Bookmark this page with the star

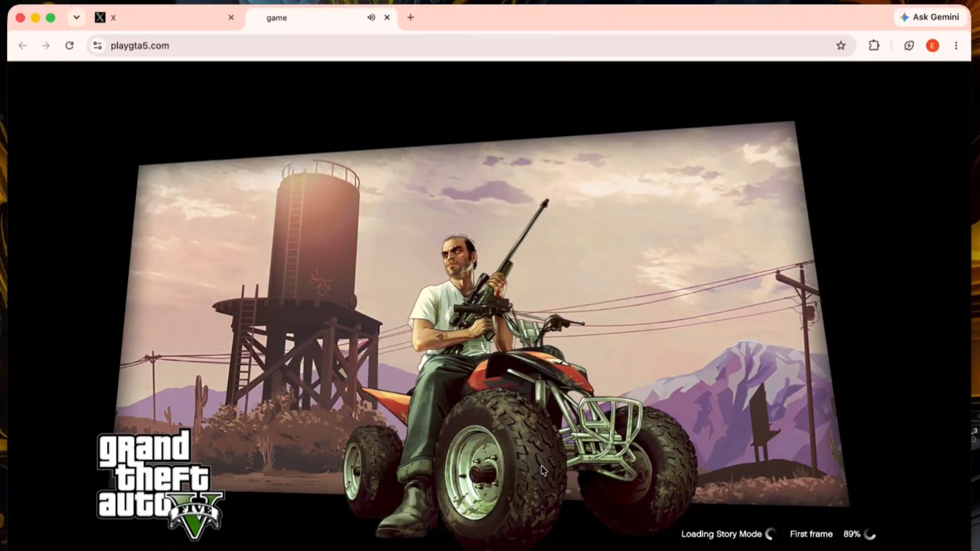(x=841, y=45)
